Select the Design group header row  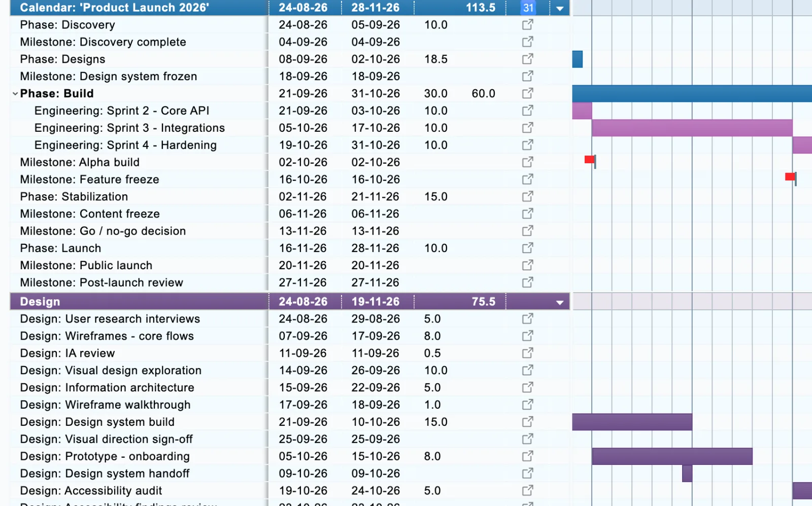[x=290, y=302]
